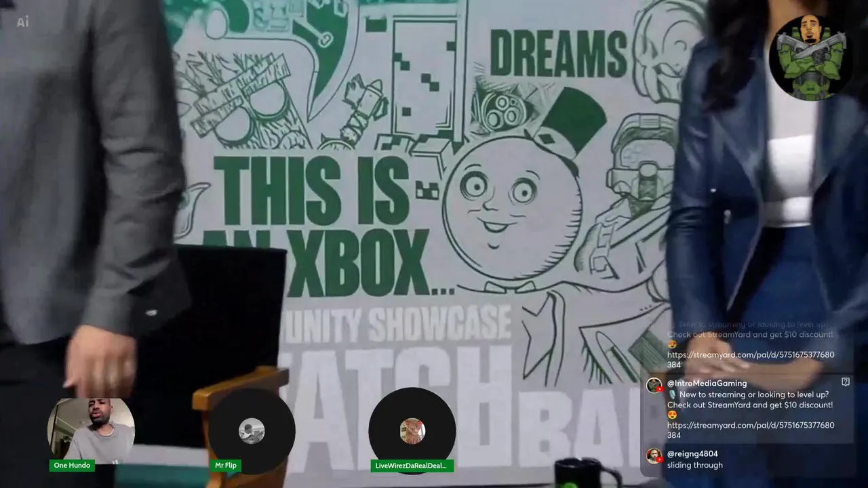The image size is (868, 488).
Task: Click the One Hundo name label
Action: (72, 466)
